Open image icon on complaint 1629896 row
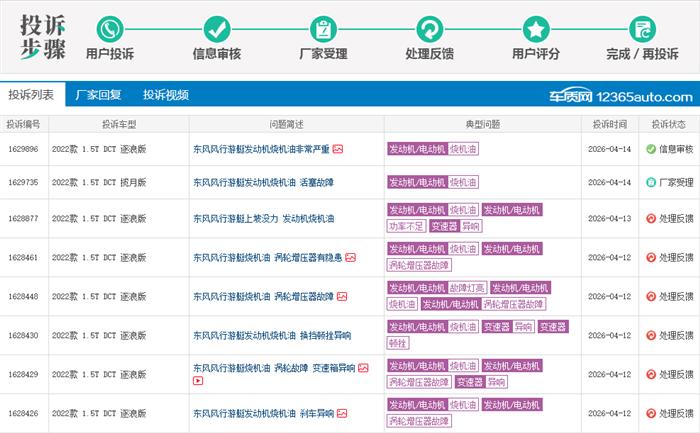 point(338,149)
